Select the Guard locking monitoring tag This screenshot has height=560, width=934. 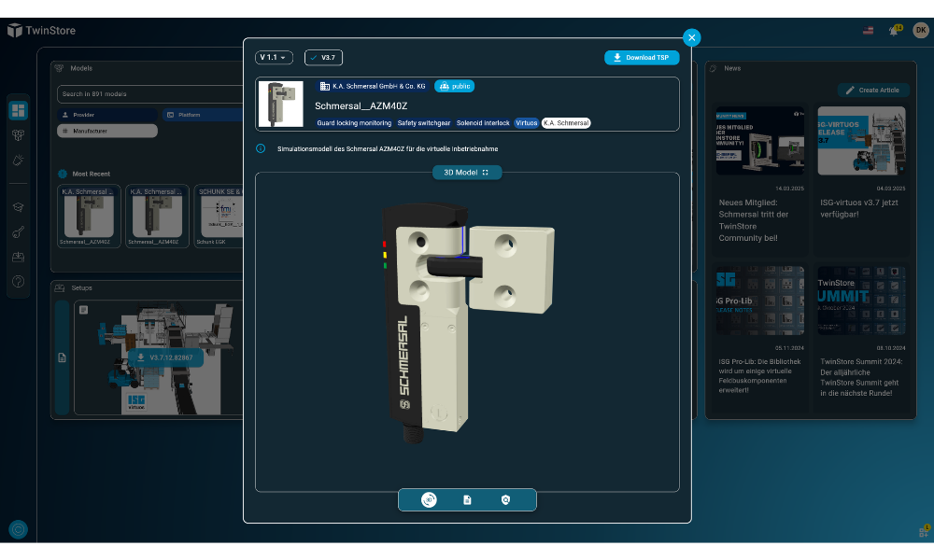click(x=354, y=123)
